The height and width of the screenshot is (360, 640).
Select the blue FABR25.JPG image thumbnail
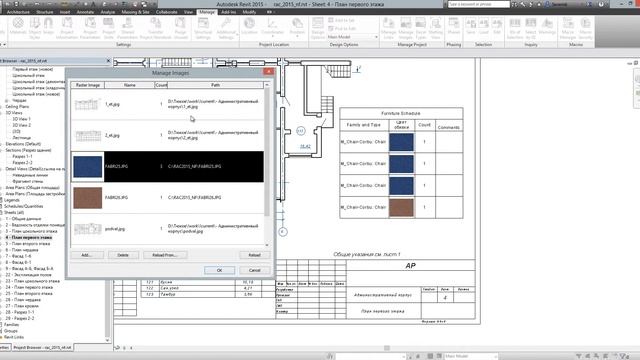pyautogui.click(x=88, y=167)
